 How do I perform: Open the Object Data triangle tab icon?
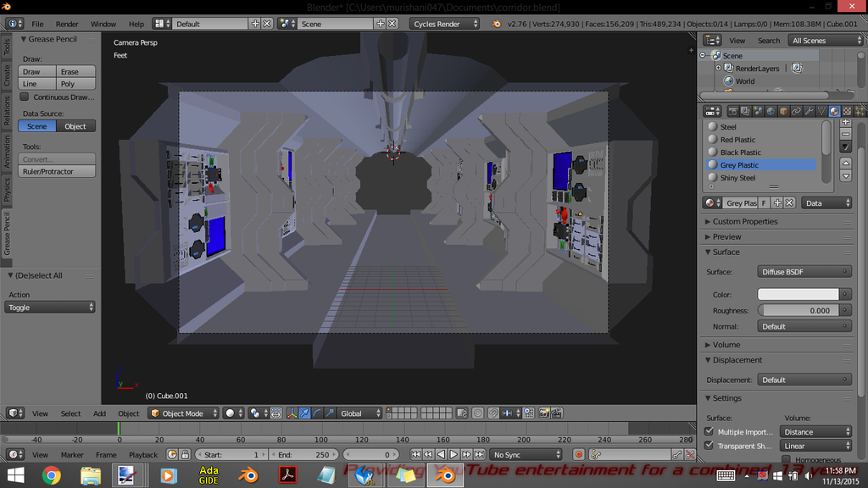[x=821, y=111]
